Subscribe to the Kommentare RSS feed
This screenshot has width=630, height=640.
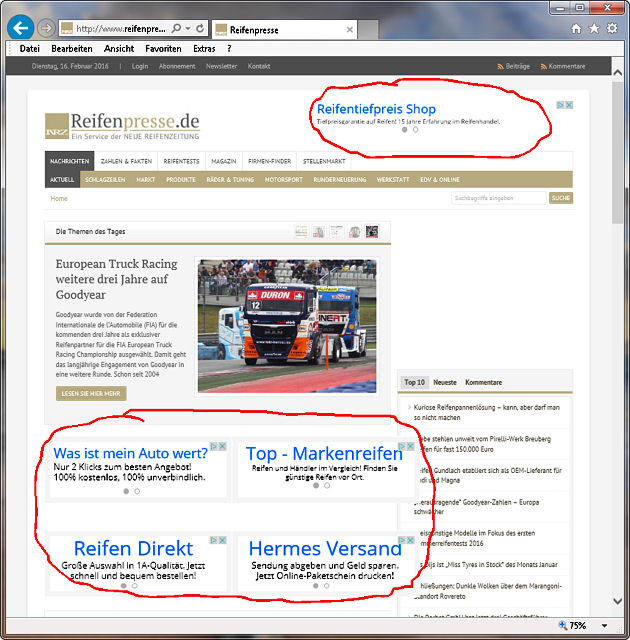point(563,66)
